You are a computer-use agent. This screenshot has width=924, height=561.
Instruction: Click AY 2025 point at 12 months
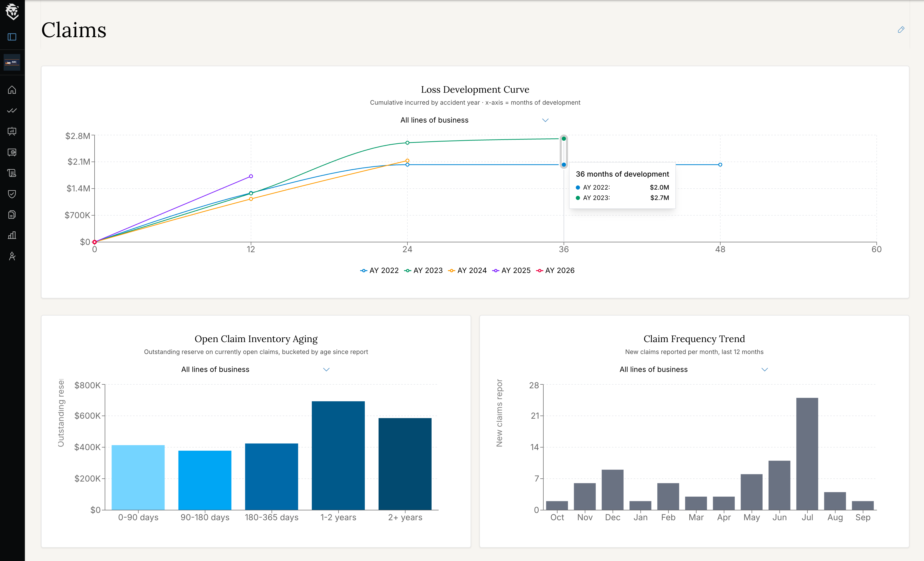[x=251, y=176]
